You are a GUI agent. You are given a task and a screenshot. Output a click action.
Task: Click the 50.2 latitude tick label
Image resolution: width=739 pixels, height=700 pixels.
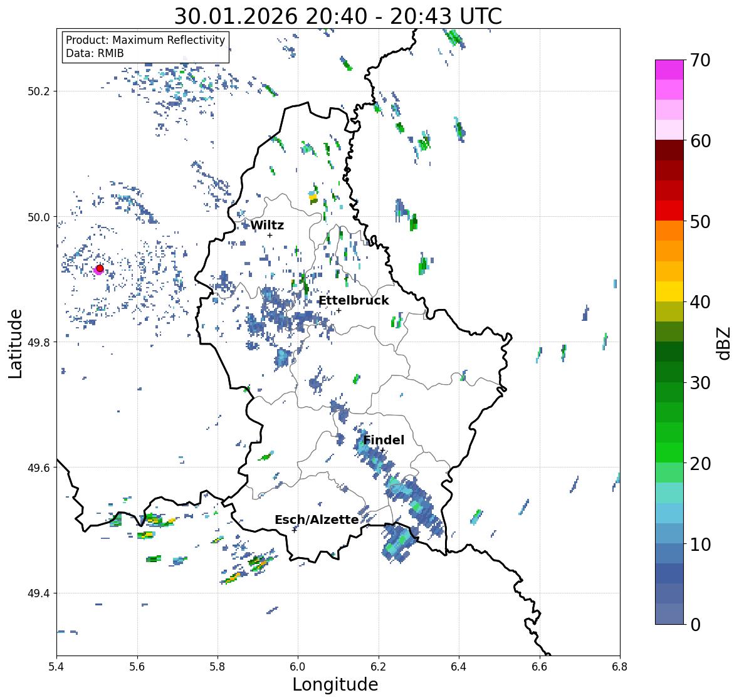(39, 91)
